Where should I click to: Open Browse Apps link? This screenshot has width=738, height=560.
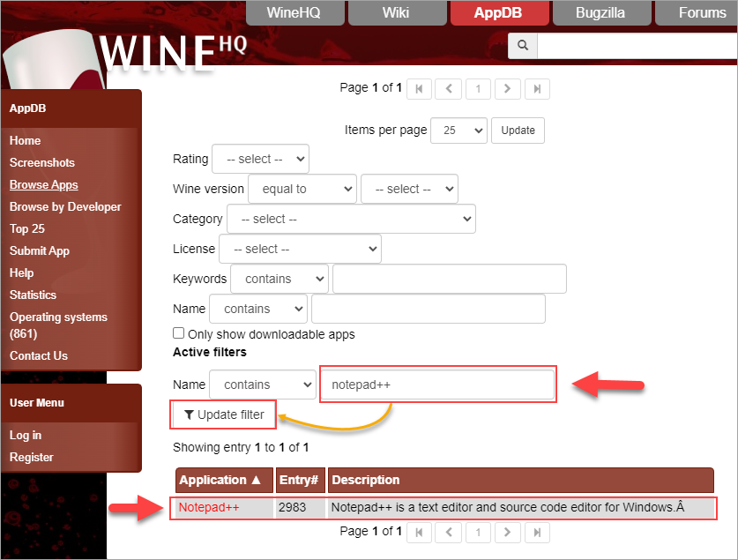(x=43, y=185)
